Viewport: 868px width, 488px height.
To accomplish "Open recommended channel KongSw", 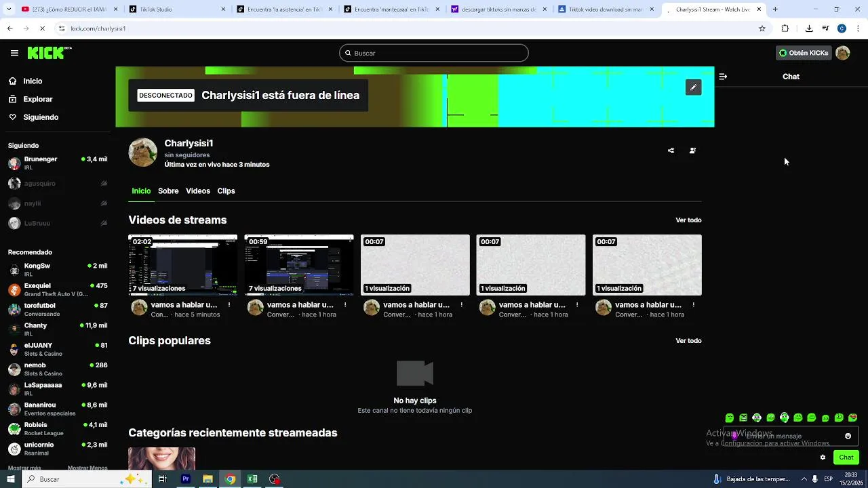I will click(x=58, y=270).
